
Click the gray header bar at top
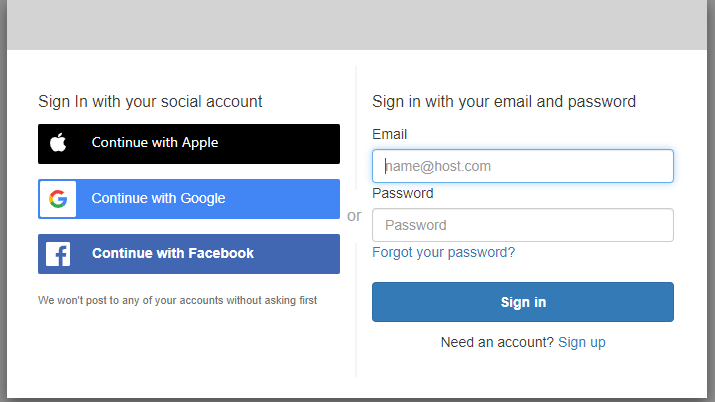(357, 24)
